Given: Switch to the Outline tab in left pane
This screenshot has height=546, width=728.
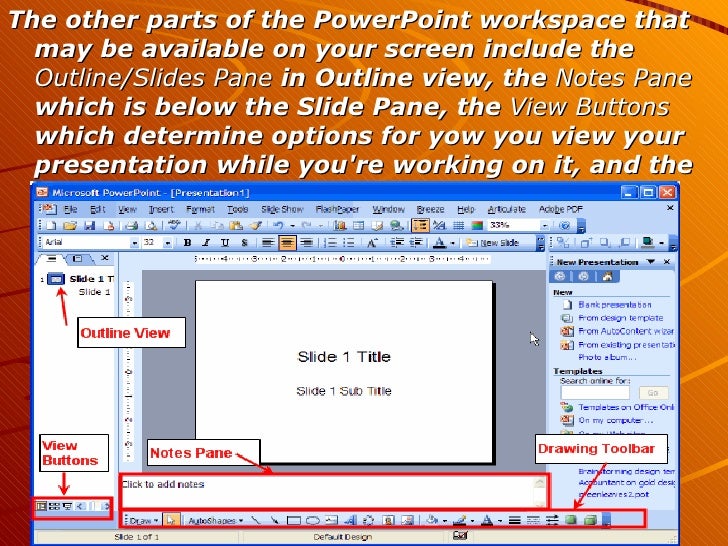Looking at the screenshot, I should (52, 259).
